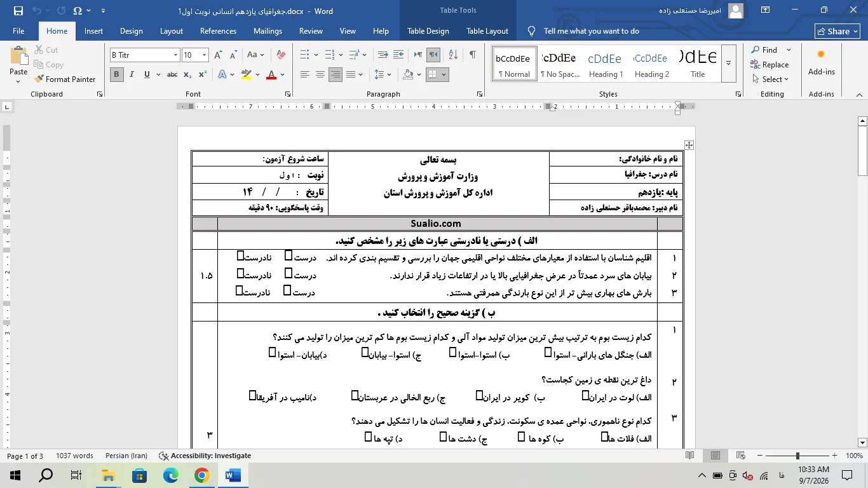Apply strikethrough to text
The image size is (868, 488).
click(172, 74)
